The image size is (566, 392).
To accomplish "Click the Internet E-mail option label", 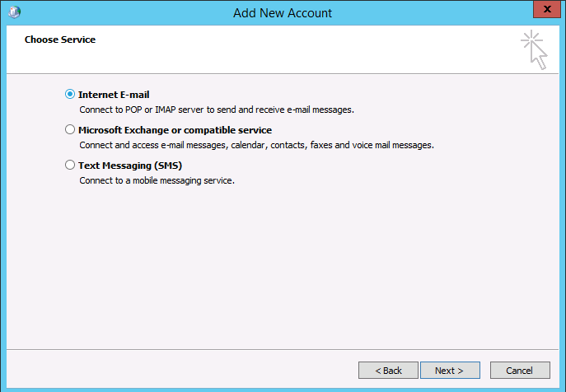I will (x=114, y=95).
